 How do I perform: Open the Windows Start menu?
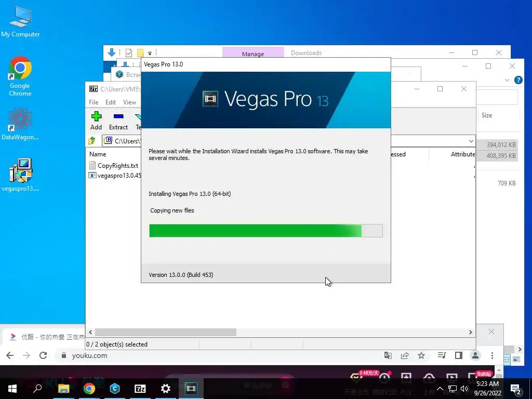click(12, 388)
